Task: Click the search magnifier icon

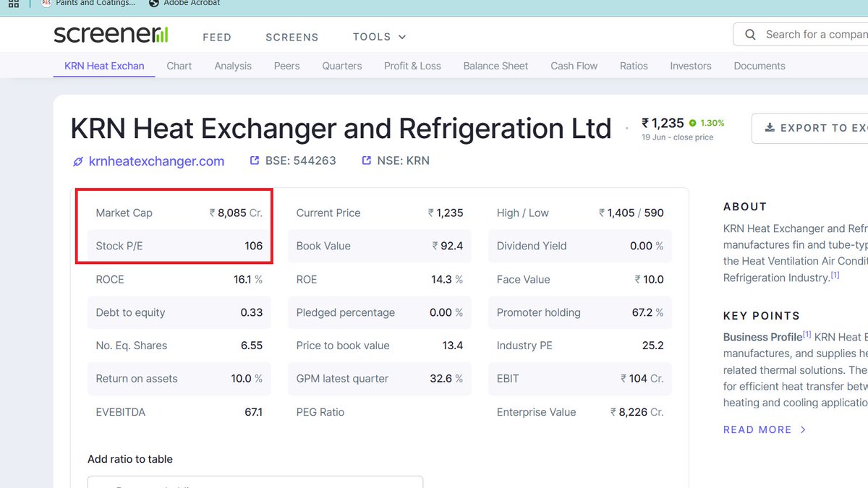Action: click(751, 35)
